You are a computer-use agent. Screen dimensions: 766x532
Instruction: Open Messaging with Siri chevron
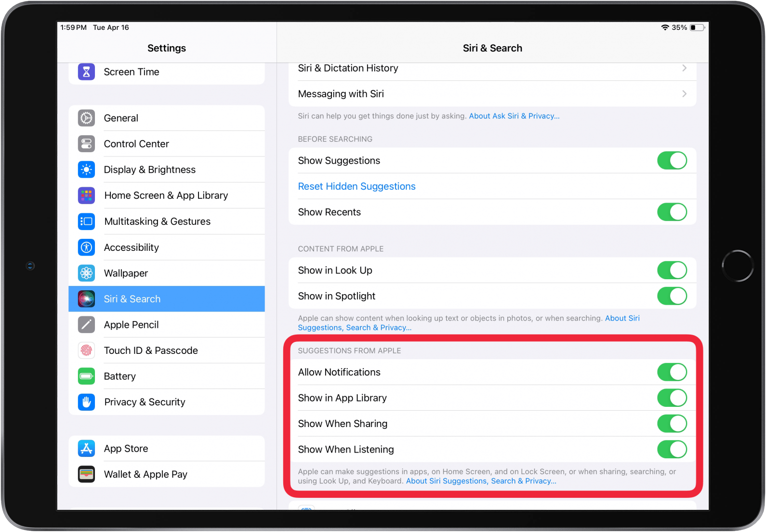coord(684,94)
